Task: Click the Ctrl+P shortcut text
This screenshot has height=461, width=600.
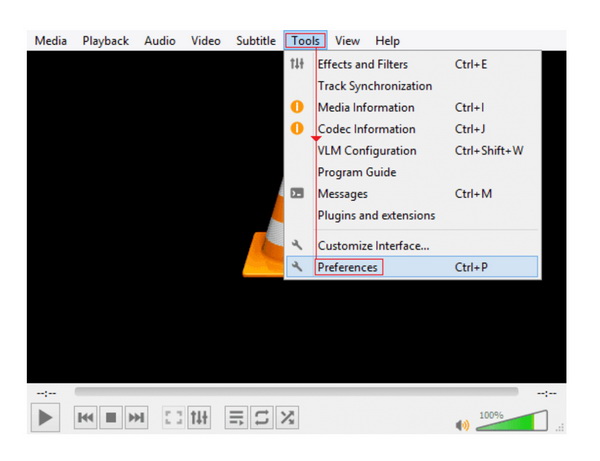Action: tap(471, 267)
